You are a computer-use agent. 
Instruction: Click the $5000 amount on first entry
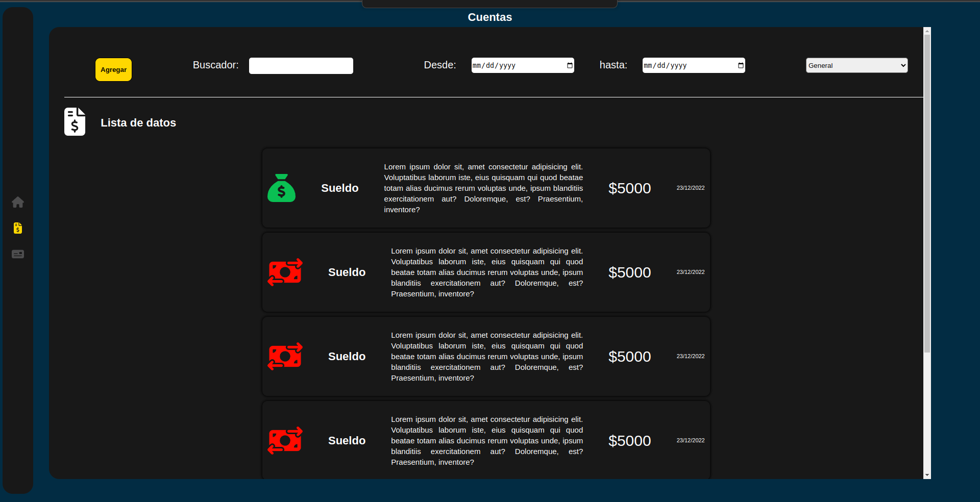(629, 188)
